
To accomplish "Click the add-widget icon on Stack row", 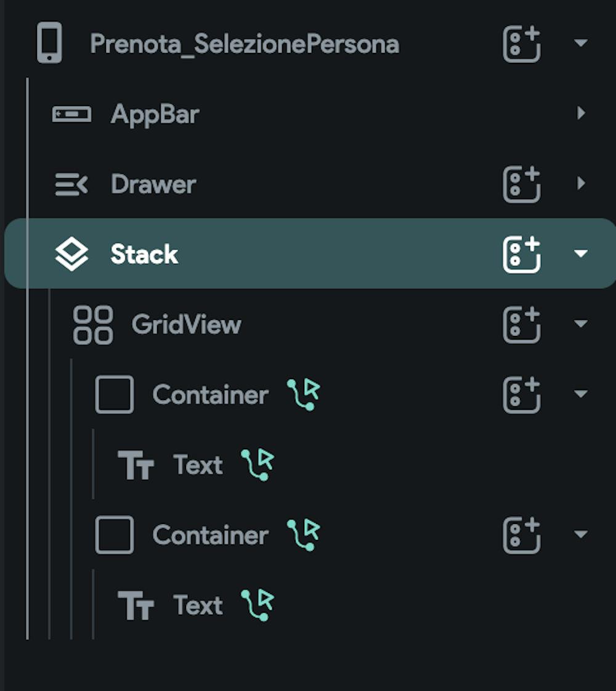I will coord(521,254).
